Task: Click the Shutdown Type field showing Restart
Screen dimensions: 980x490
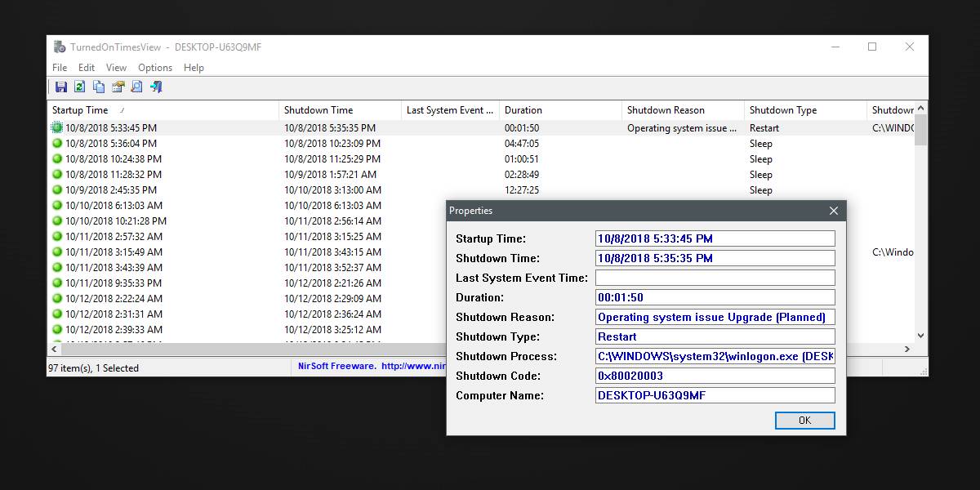Action: click(715, 336)
